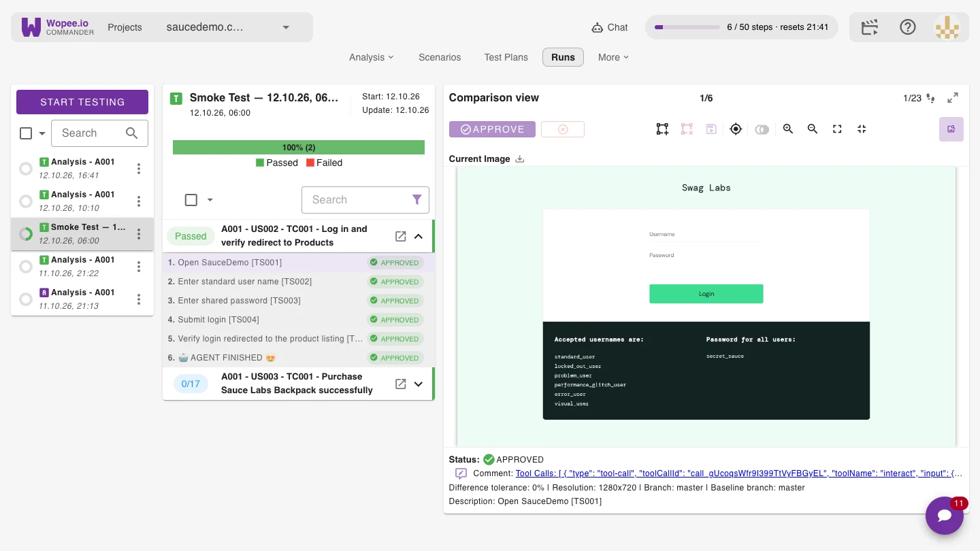Click the filter funnel icon in search
980x551 pixels.
[x=417, y=199]
